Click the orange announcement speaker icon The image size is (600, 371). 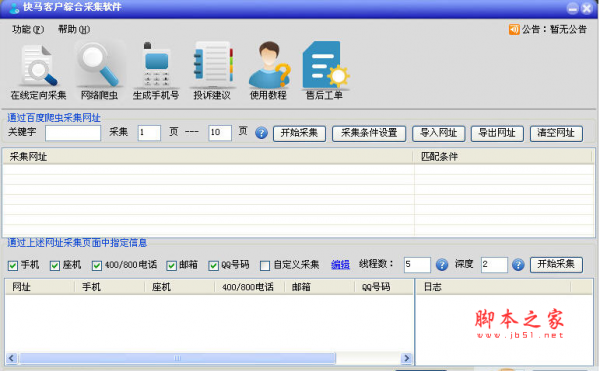click(x=514, y=29)
